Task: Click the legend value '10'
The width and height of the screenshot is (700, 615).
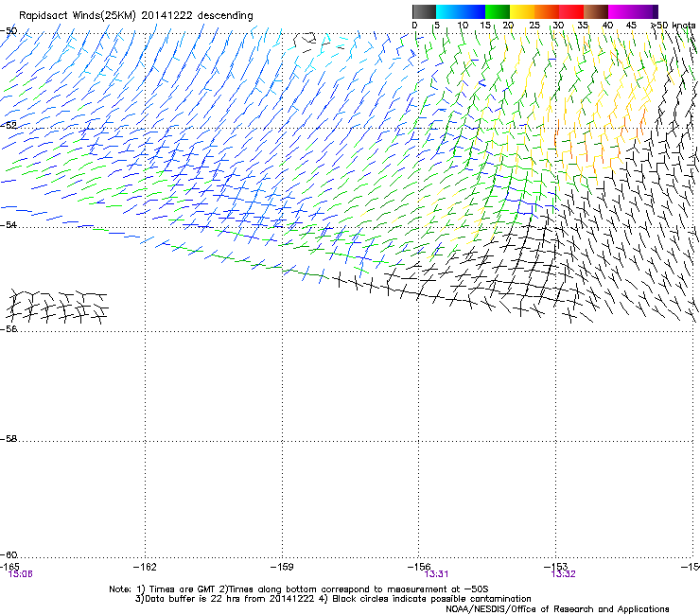Action: (463, 26)
